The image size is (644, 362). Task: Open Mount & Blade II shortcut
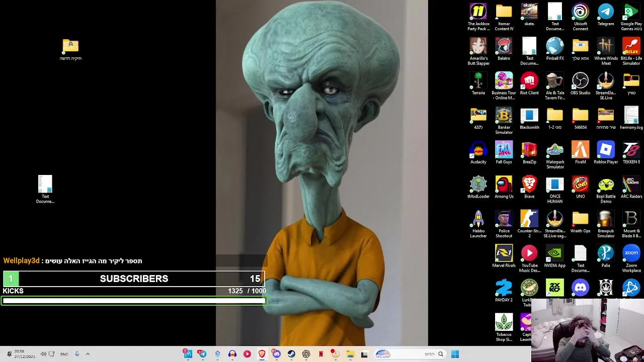(631, 224)
